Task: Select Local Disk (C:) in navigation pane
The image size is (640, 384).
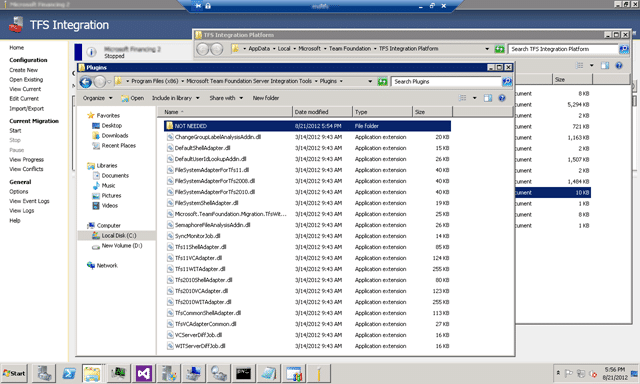Action: [x=118, y=235]
